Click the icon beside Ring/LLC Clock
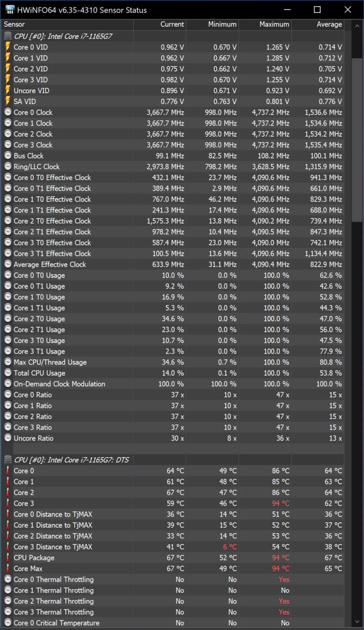The image size is (364, 630). (x=8, y=166)
